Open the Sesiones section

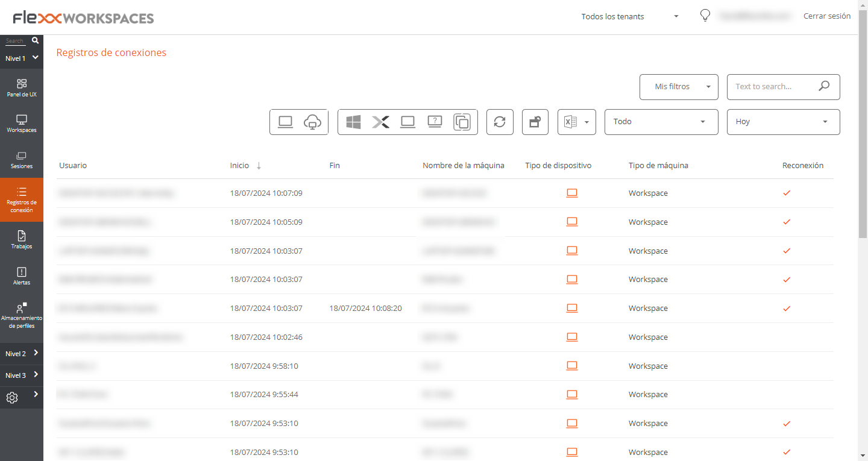pos(22,159)
